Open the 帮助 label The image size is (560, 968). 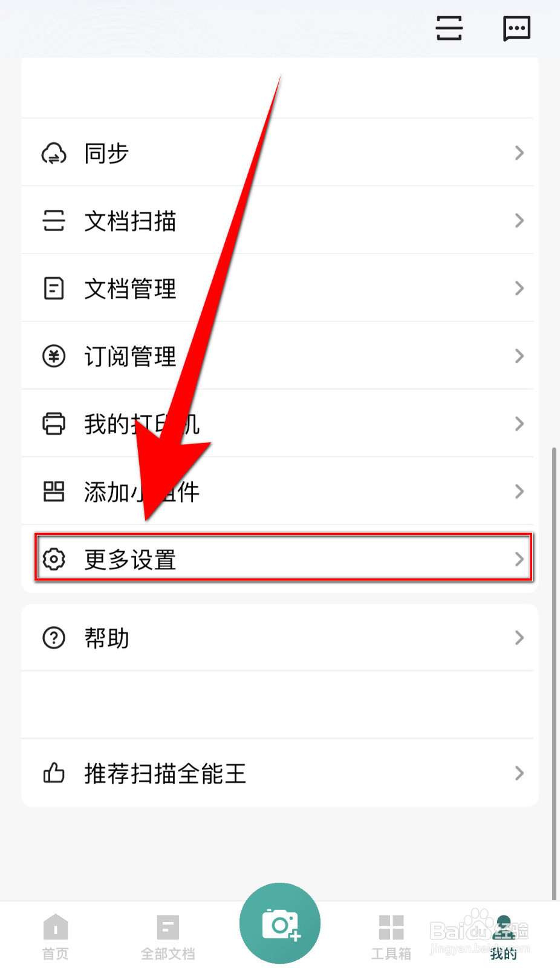106,638
